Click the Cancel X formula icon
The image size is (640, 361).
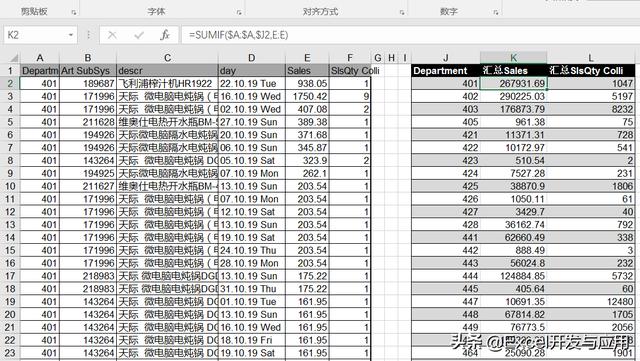(112, 35)
